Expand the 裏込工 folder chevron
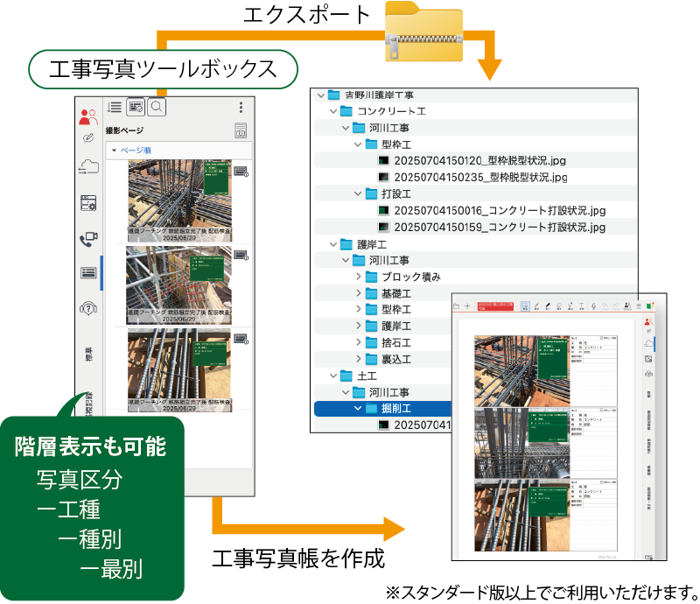700x604 pixels. [359, 359]
